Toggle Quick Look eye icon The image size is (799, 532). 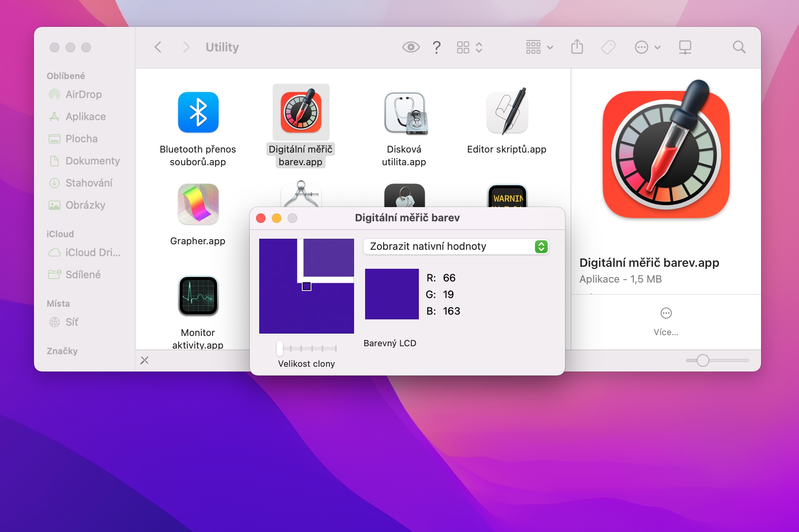click(411, 47)
